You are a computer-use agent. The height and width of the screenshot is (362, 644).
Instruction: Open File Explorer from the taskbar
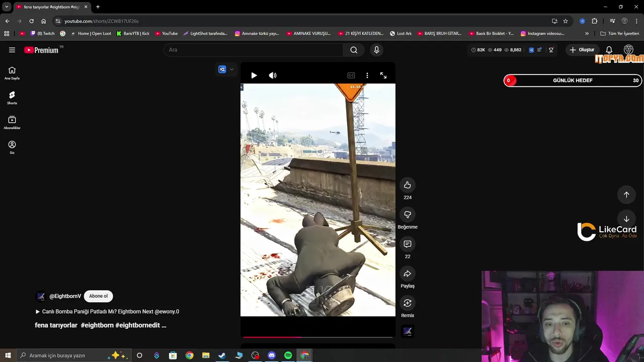click(x=206, y=355)
